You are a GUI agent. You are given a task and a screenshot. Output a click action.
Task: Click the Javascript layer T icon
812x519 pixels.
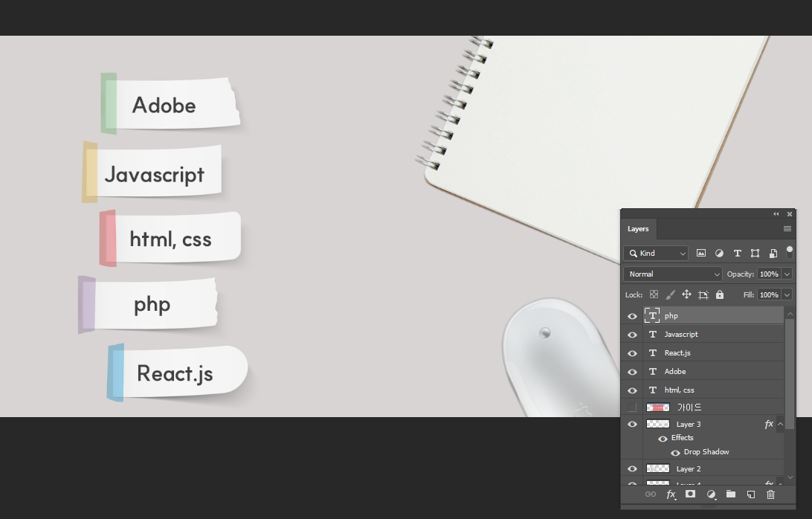(x=653, y=334)
